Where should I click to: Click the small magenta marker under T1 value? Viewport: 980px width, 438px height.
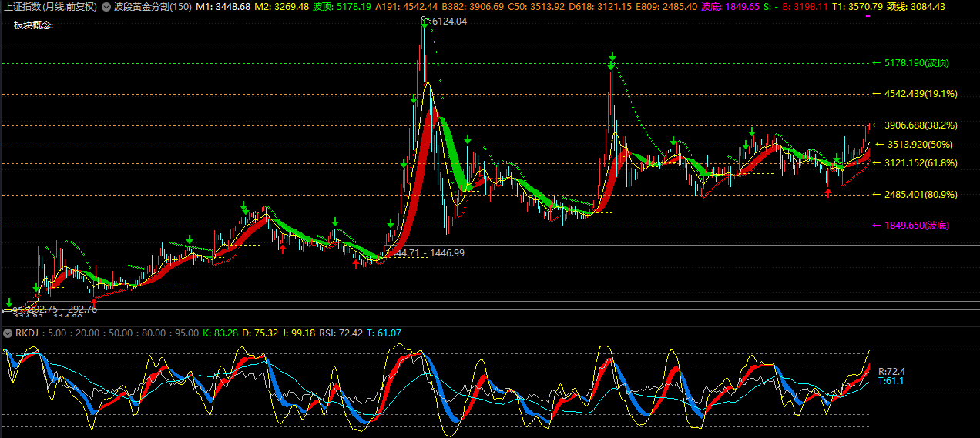[x=869, y=15]
